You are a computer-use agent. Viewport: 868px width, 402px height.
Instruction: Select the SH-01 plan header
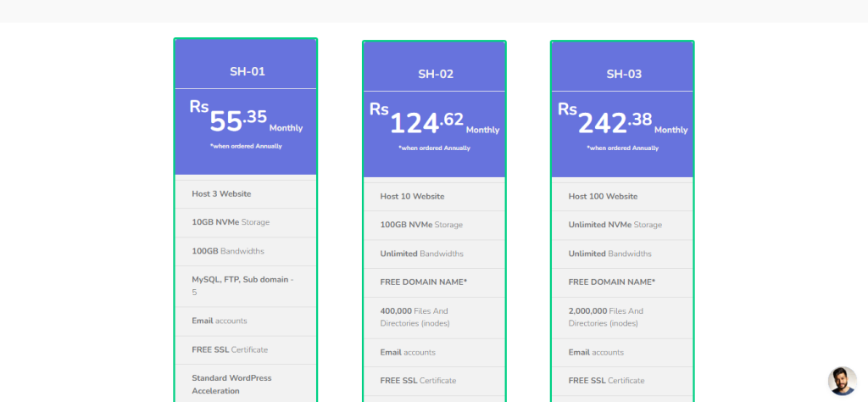247,71
